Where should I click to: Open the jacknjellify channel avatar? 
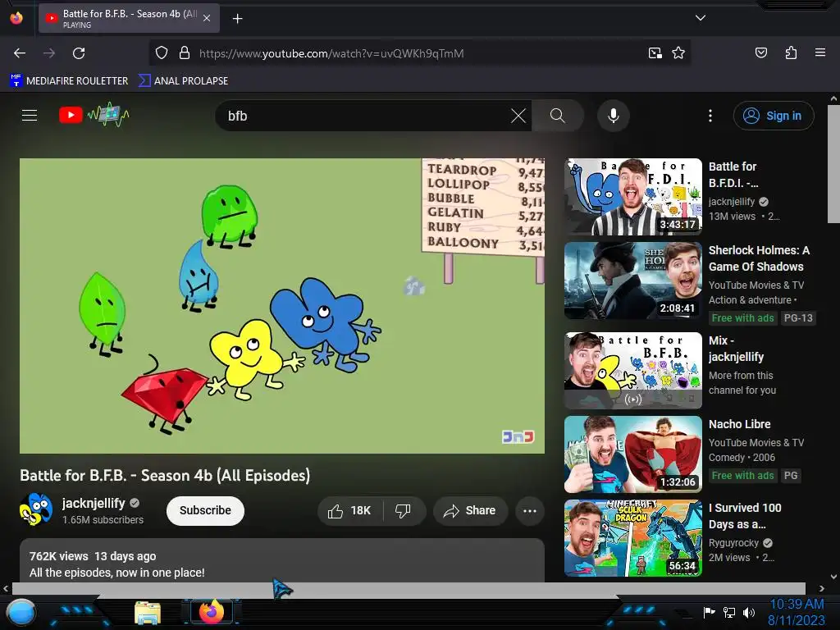pyautogui.click(x=36, y=509)
